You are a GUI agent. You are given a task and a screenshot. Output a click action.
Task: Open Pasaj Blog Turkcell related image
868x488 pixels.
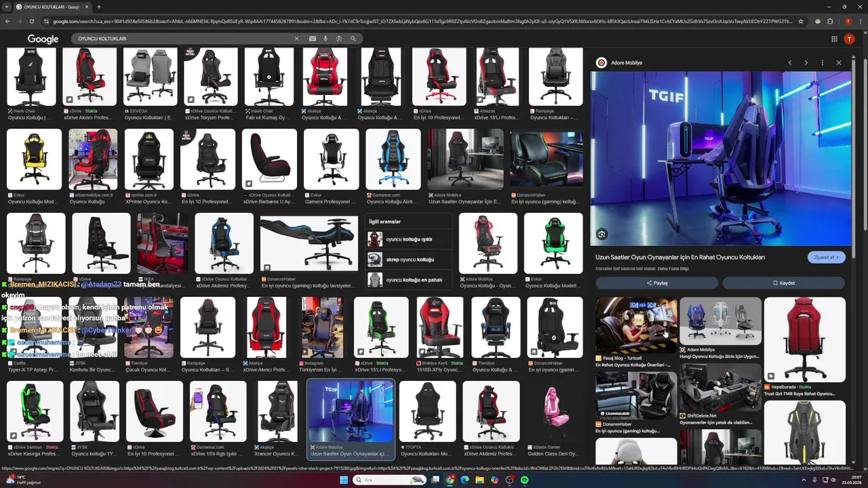click(636, 325)
